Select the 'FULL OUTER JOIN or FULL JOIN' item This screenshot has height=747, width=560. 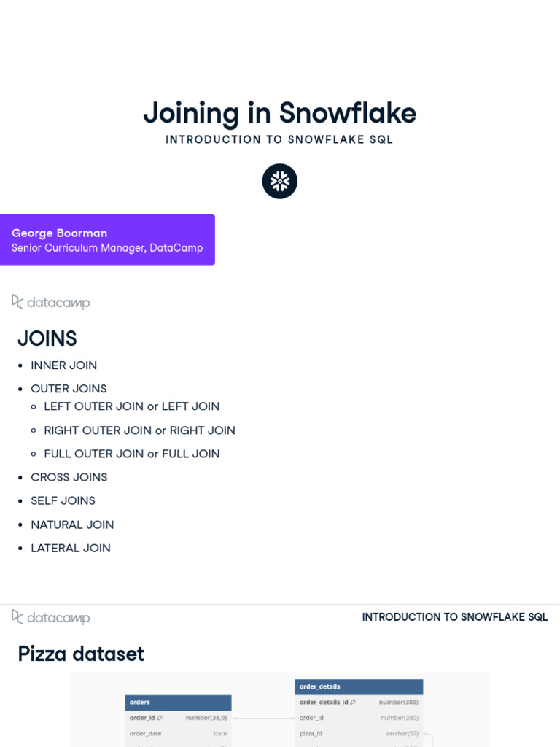point(132,454)
